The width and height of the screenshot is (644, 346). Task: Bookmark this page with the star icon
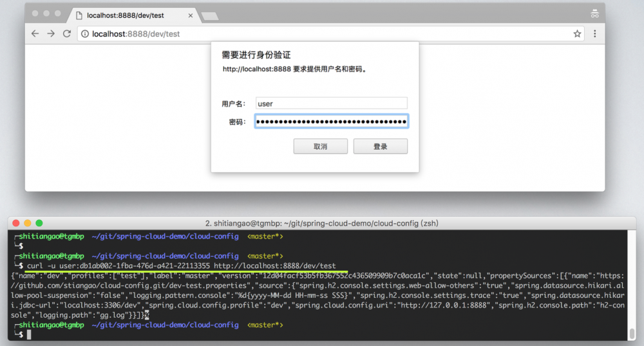click(577, 33)
